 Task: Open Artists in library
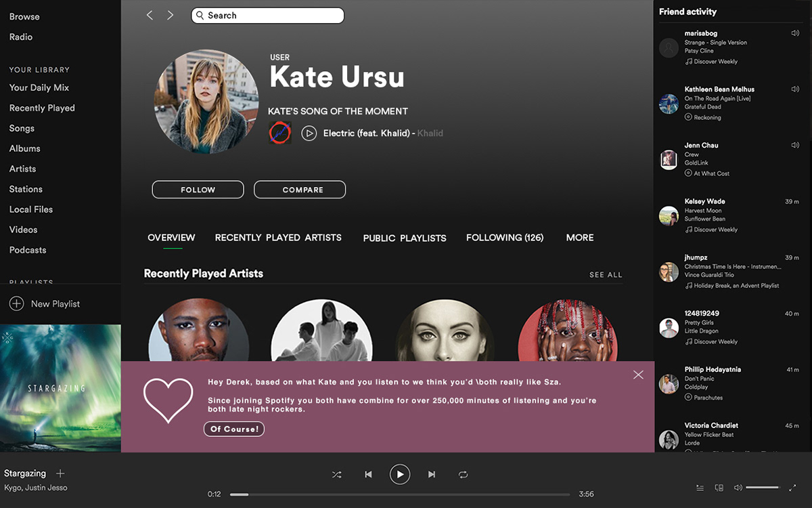point(23,169)
